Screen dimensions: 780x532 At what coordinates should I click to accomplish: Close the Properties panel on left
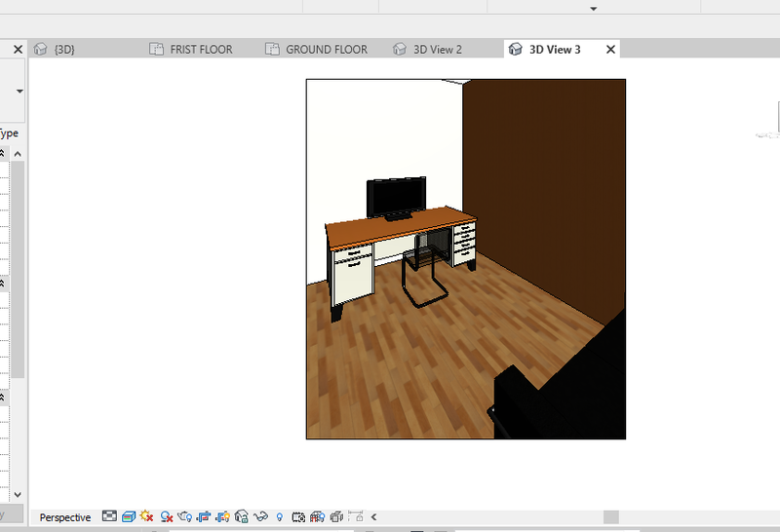point(18,50)
